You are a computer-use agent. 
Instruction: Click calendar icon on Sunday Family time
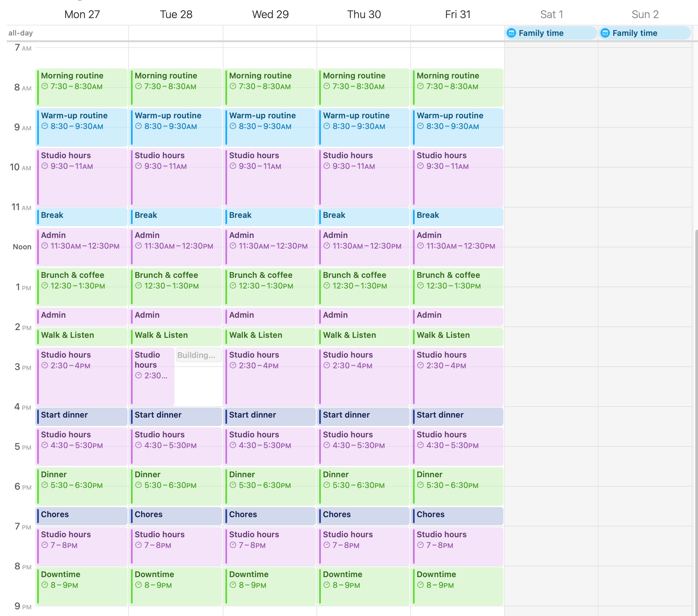point(605,33)
